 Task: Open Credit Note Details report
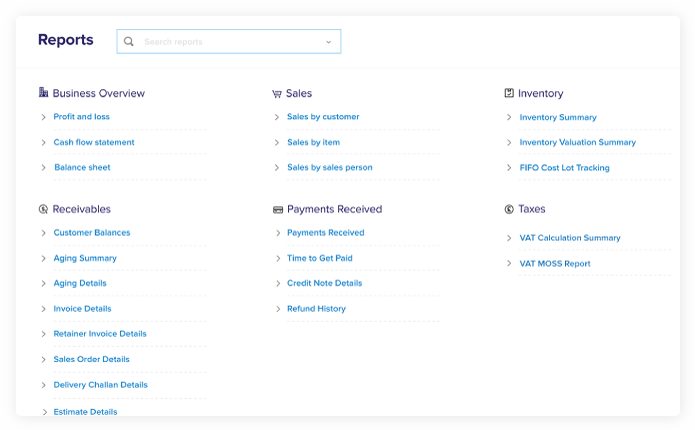[x=324, y=283]
